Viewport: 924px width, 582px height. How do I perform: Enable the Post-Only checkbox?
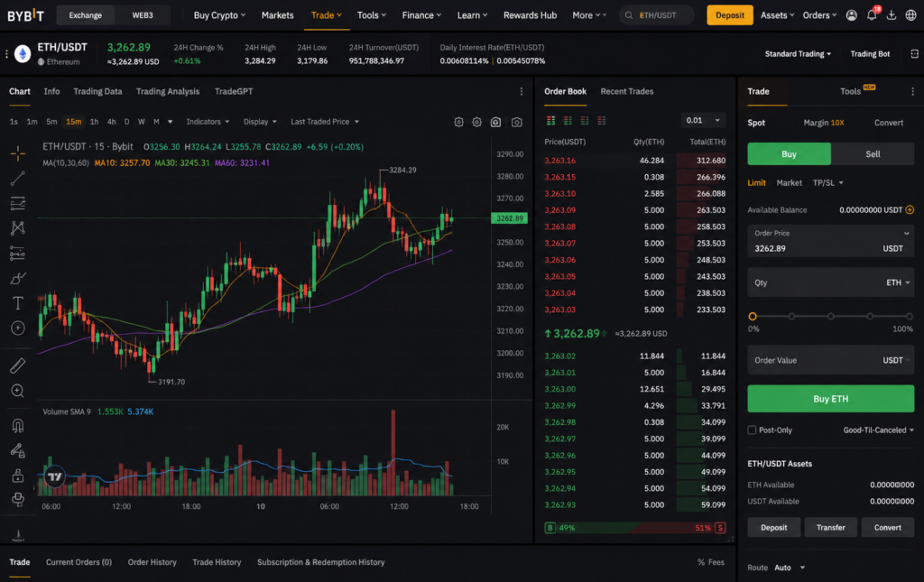(x=752, y=430)
